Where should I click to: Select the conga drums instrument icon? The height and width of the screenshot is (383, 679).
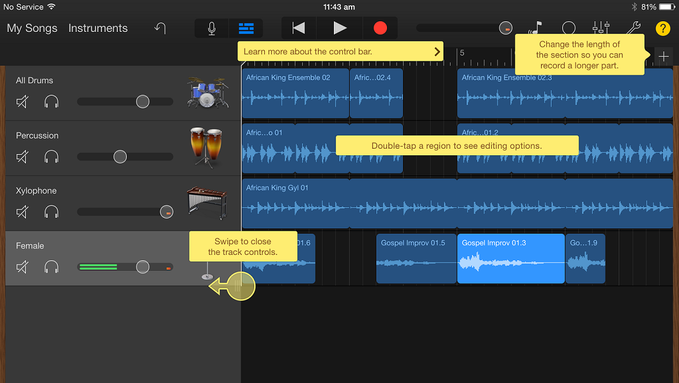click(207, 147)
